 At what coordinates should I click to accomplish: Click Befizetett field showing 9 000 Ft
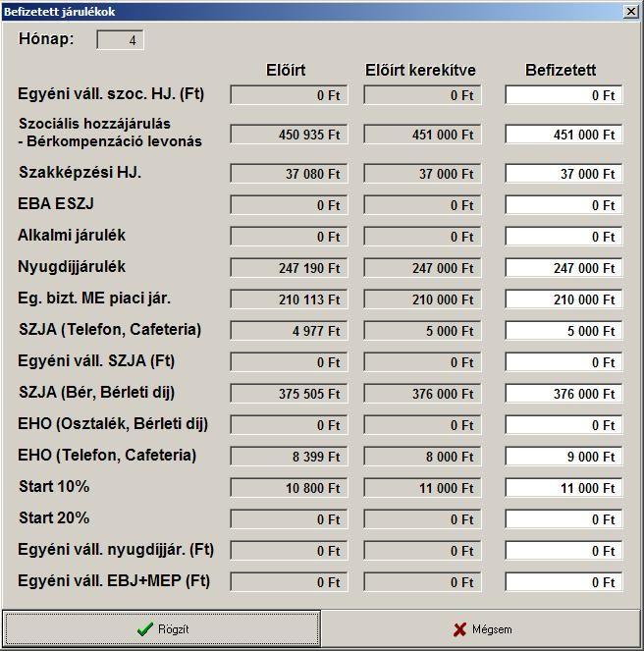pos(563,457)
